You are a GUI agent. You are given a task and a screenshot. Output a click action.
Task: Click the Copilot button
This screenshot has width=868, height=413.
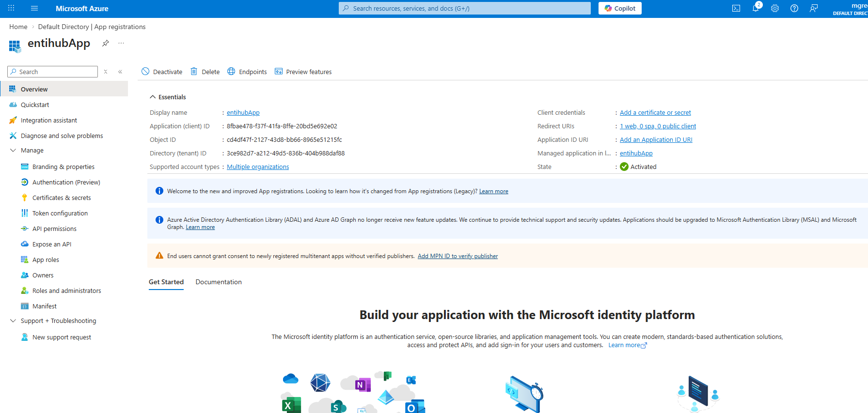pyautogui.click(x=620, y=8)
